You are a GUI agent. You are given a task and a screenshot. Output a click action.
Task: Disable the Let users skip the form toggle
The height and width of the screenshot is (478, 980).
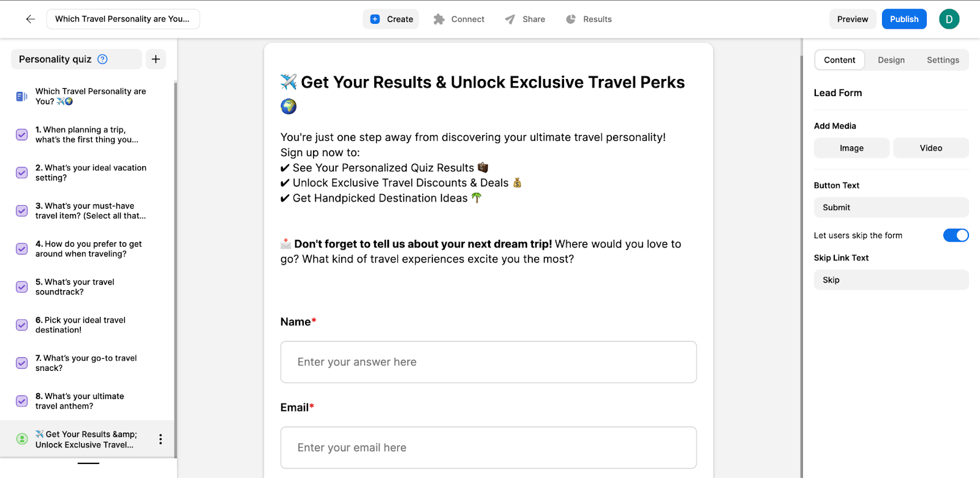(x=955, y=235)
